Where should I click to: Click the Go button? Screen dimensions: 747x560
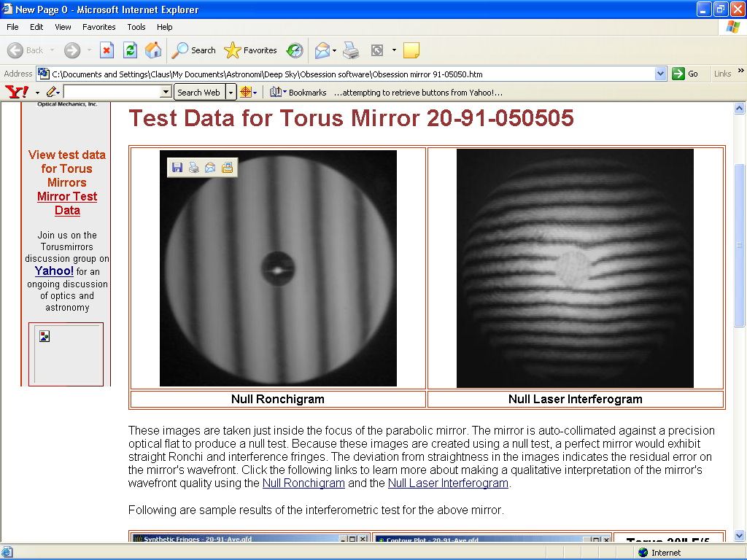[685, 74]
